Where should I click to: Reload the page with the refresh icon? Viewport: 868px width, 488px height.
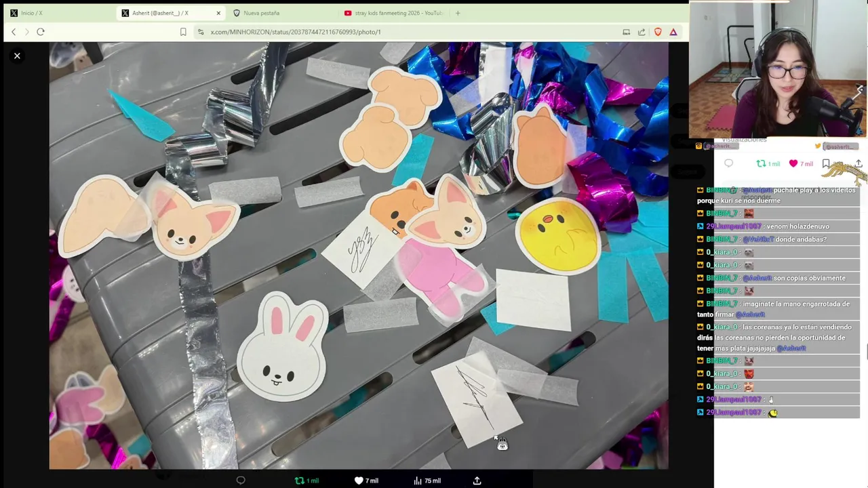click(x=41, y=32)
